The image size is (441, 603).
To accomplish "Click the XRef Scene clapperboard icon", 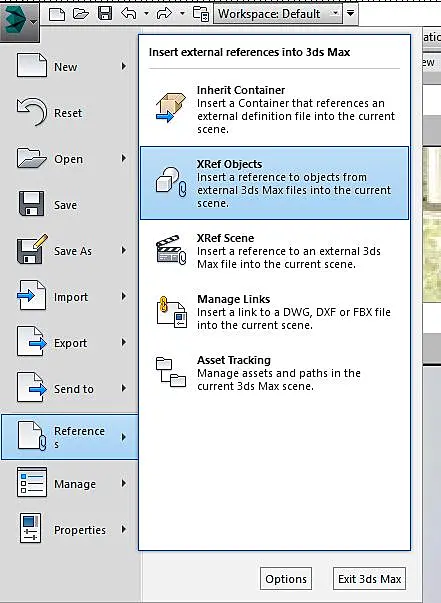I will click(171, 250).
